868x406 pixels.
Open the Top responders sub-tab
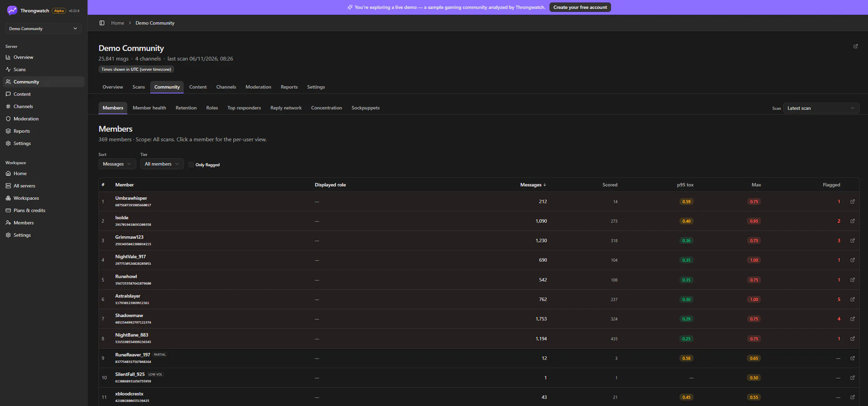click(x=244, y=108)
